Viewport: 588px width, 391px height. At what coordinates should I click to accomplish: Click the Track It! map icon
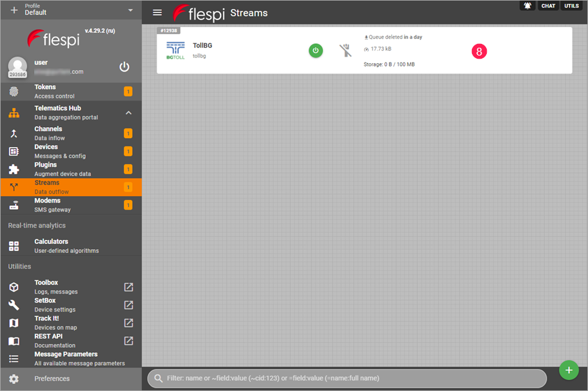point(14,323)
